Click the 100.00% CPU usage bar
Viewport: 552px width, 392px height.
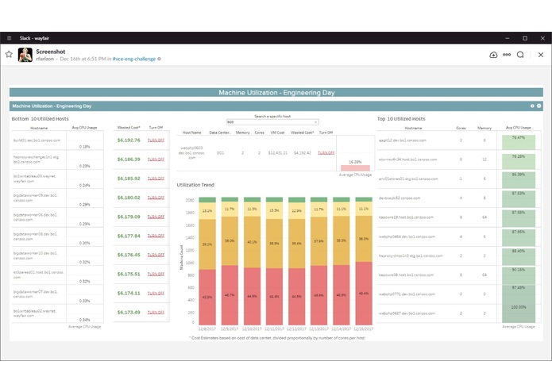click(x=519, y=313)
